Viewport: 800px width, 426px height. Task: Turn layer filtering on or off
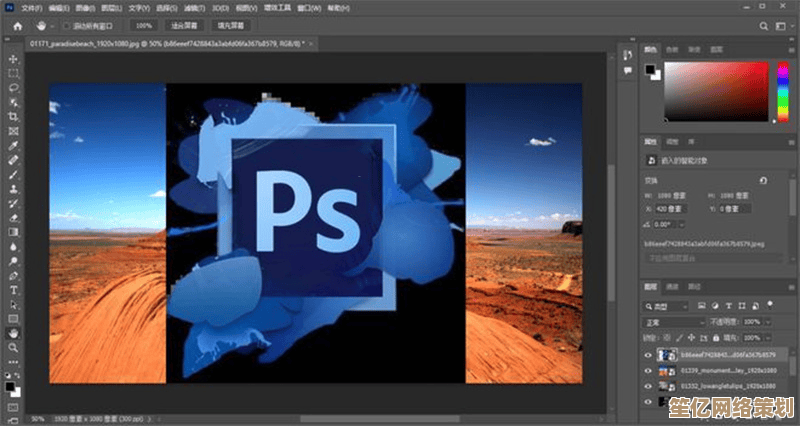tap(769, 305)
